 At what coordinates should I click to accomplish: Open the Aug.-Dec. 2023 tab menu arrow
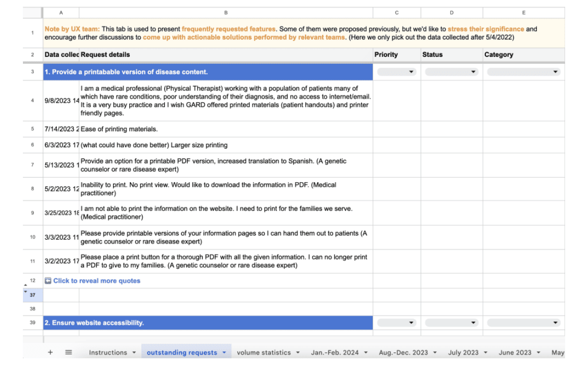pos(435,352)
